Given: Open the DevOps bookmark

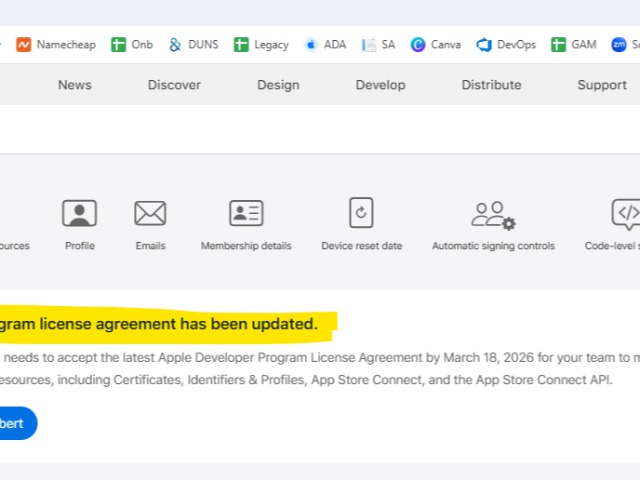Looking at the screenshot, I should point(506,44).
